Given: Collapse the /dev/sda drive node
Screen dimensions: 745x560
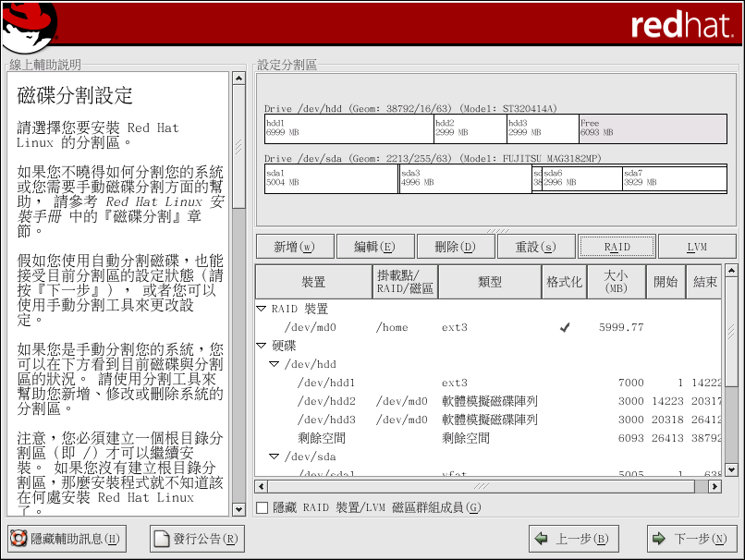Looking at the screenshot, I should 275,457.
